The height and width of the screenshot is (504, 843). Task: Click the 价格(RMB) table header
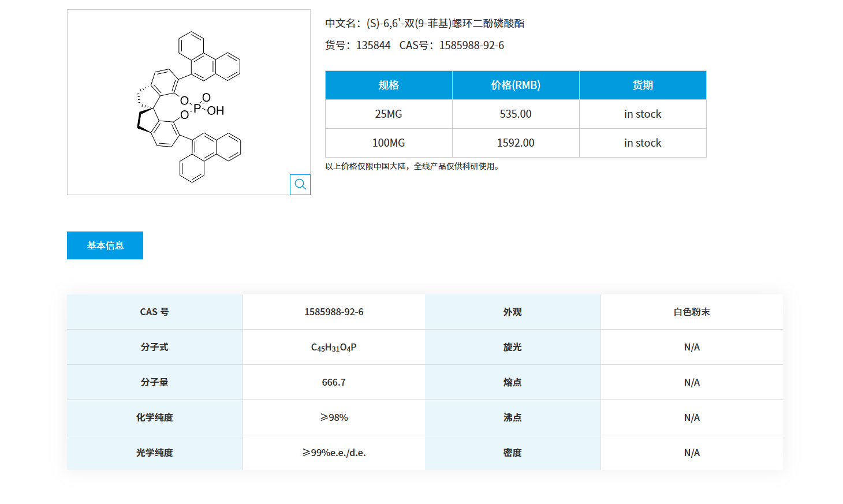pos(515,85)
